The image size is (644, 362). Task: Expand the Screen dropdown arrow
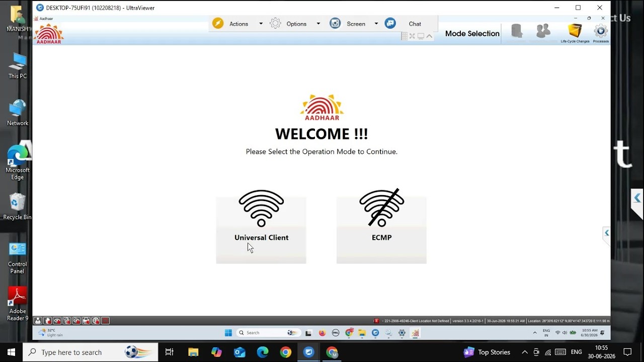point(376,24)
